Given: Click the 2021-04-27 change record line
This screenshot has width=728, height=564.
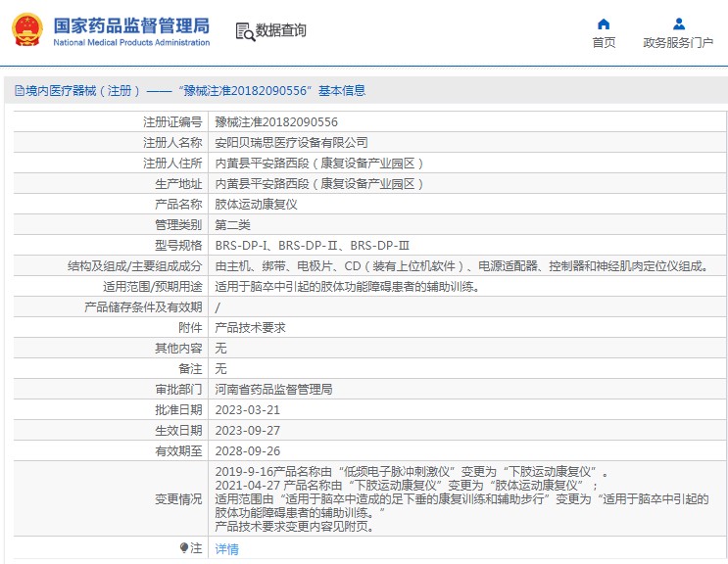Looking at the screenshot, I should pos(406,485).
